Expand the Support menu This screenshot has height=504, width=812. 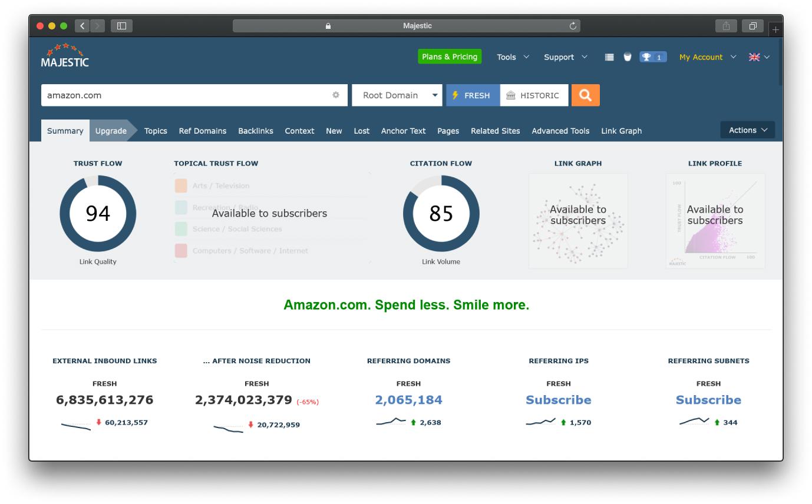coord(566,57)
